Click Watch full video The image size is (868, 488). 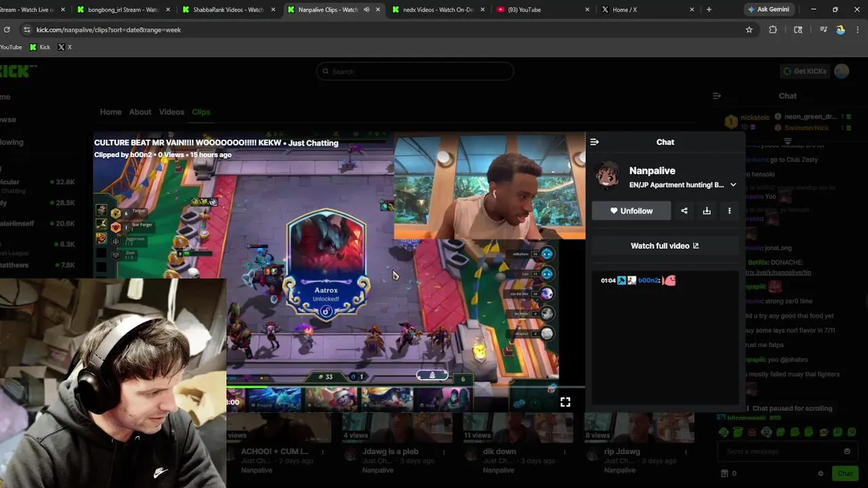[x=665, y=246]
